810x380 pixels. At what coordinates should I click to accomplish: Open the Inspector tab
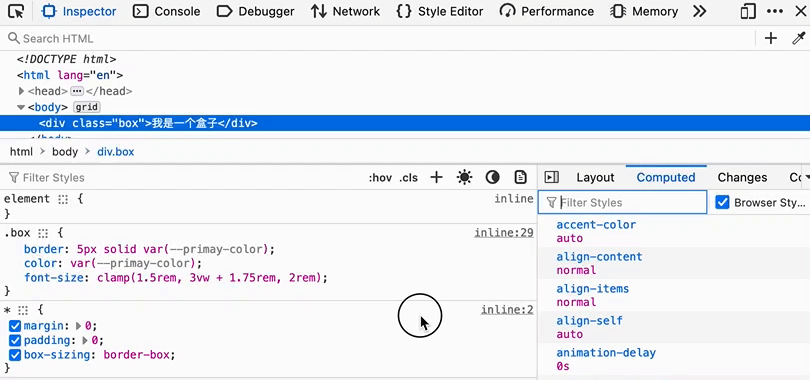pyautogui.click(x=79, y=11)
